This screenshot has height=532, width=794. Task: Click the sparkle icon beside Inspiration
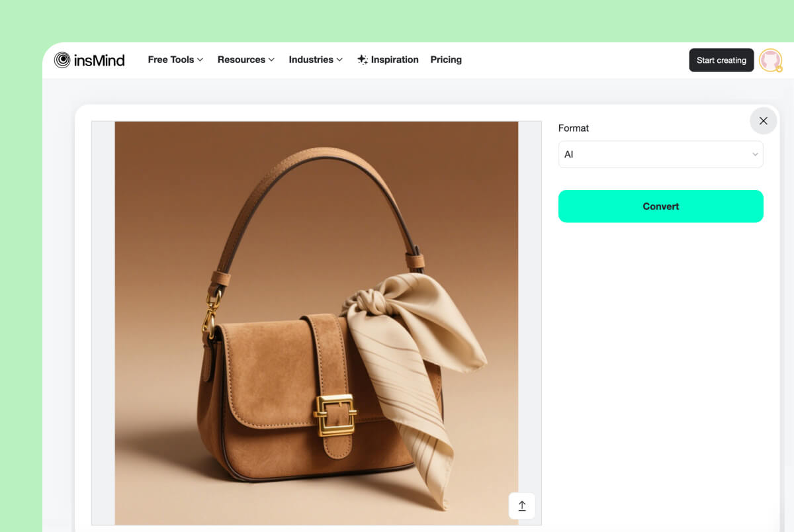point(362,60)
